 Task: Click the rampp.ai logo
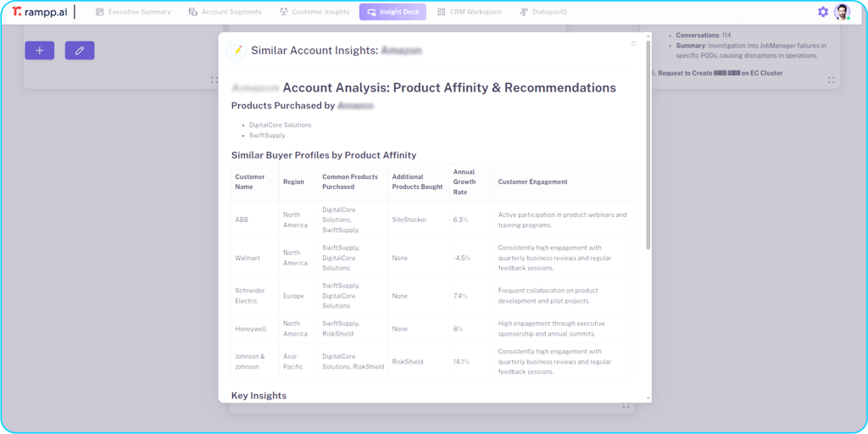[x=39, y=12]
